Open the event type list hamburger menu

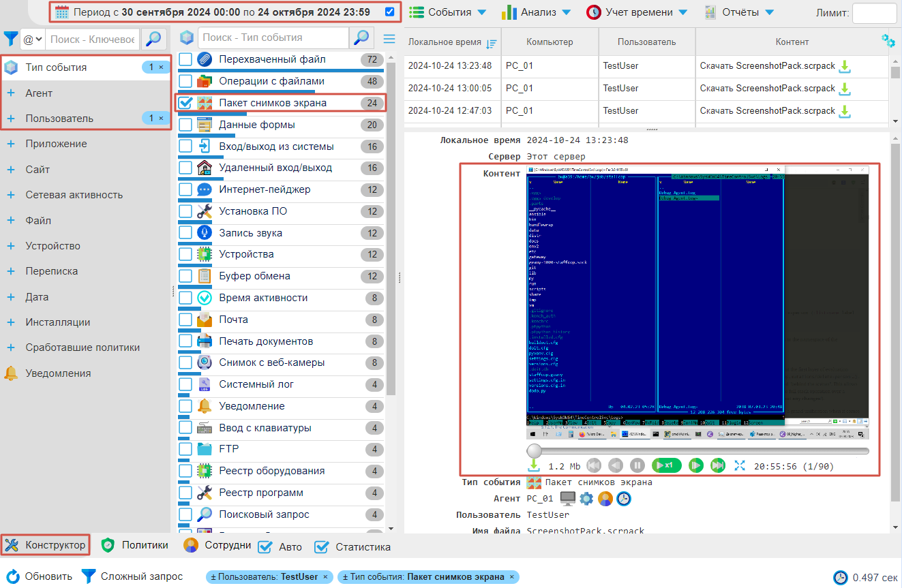pos(389,39)
